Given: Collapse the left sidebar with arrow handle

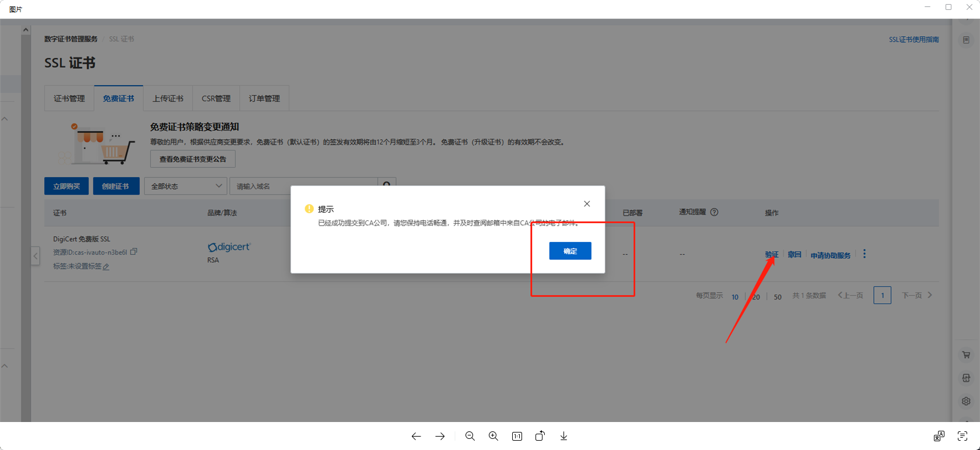Looking at the screenshot, I should point(36,255).
